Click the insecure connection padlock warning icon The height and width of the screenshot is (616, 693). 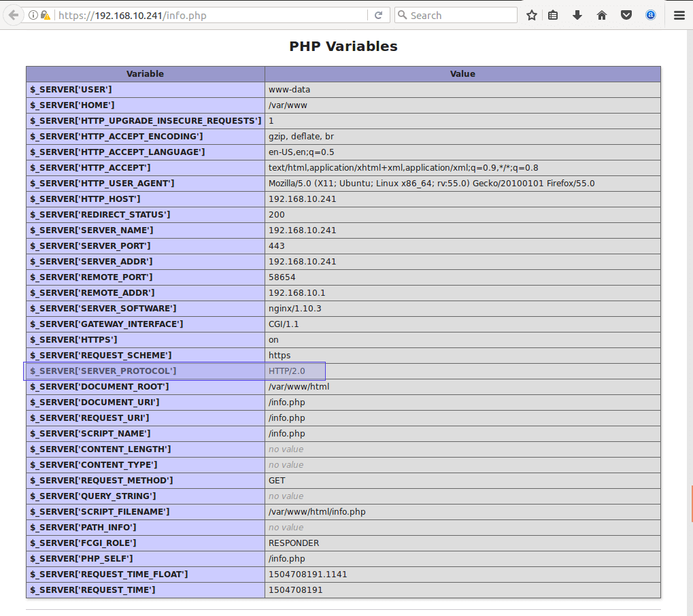[45, 16]
